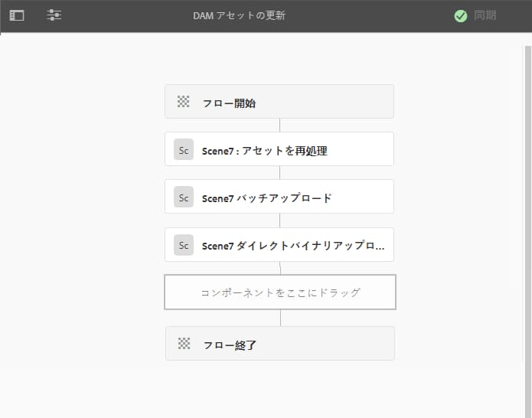Select the フロー終了 step

coord(280,343)
